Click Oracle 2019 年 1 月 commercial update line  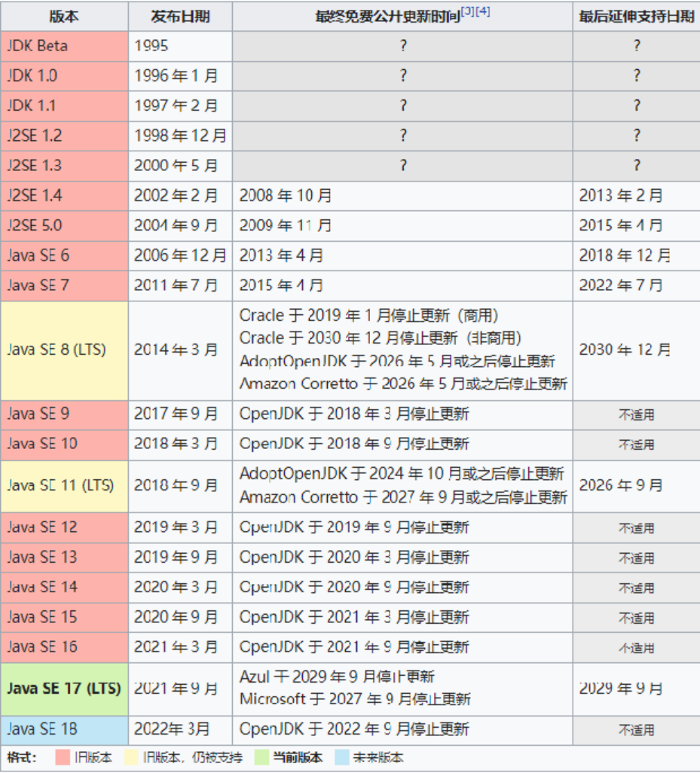(368, 316)
